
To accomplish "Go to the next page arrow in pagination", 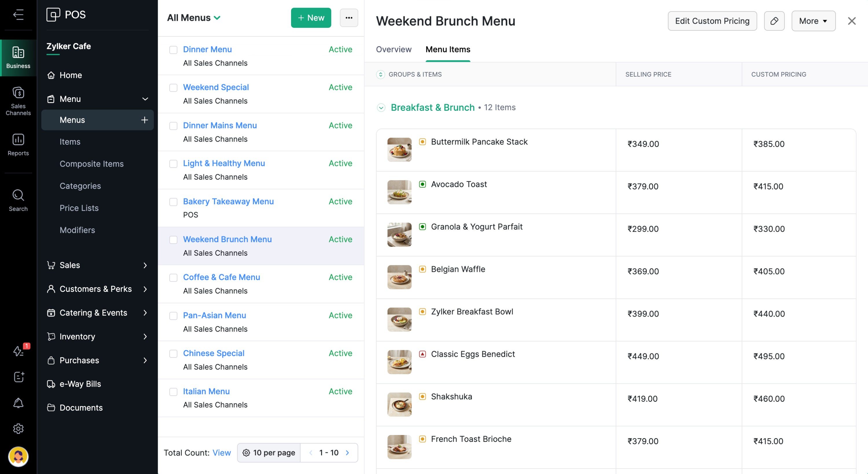I will [347, 452].
